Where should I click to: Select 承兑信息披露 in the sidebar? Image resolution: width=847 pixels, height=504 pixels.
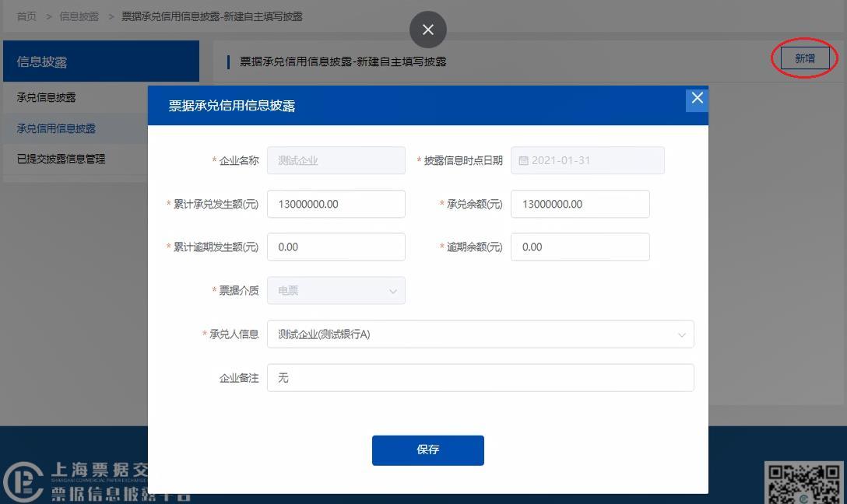pos(47,98)
